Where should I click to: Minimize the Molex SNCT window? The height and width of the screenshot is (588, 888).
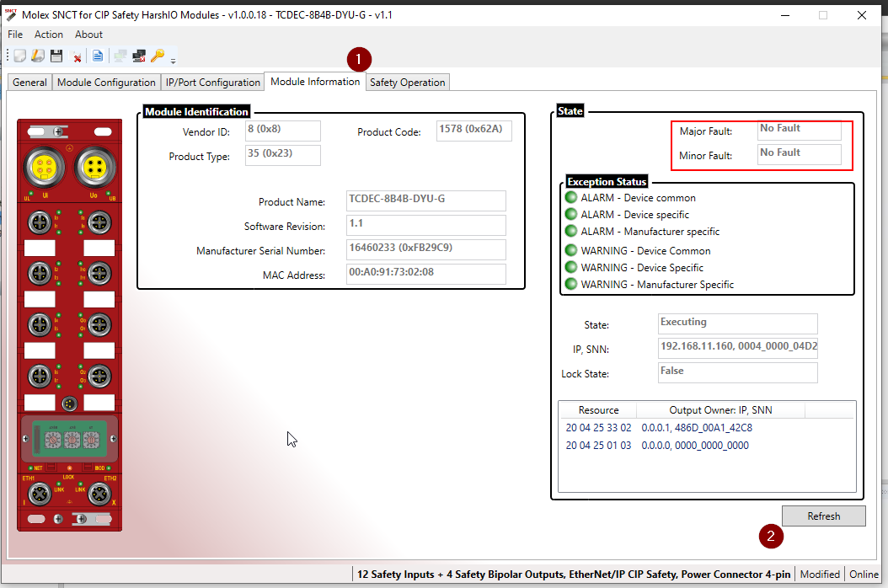tap(785, 15)
